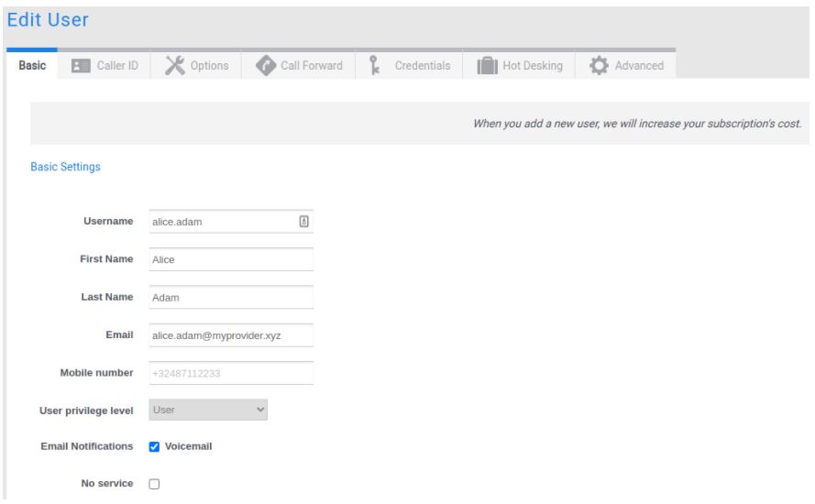The height and width of the screenshot is (504, 815).
Task: Click the contact autofill icon in Username field
Action: [x=304, y=221]
